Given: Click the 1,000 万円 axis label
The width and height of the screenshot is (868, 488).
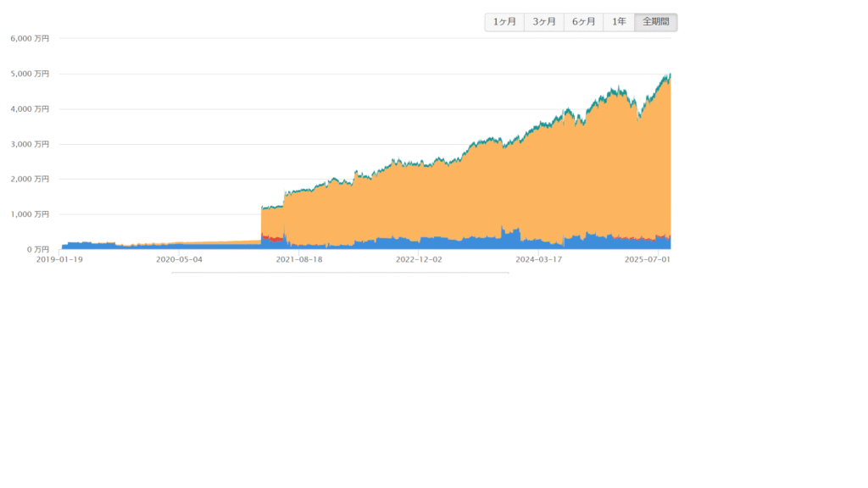Looking at the screenshot, I should [x=30, y=214].
